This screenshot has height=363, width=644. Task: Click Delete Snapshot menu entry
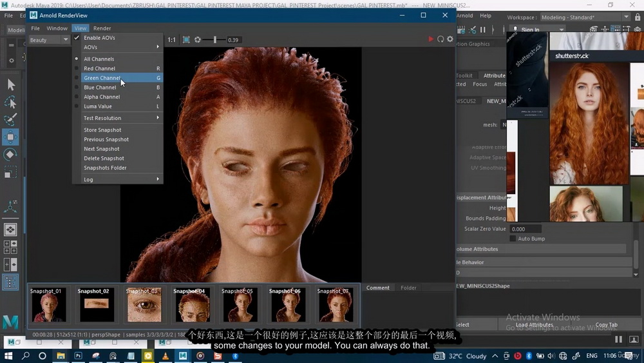(117, 158)
